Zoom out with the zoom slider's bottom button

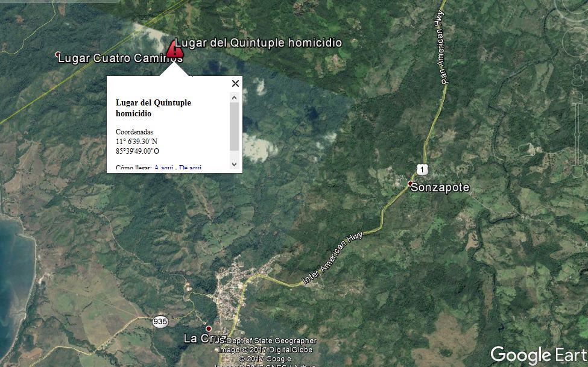tap(577, 171)
